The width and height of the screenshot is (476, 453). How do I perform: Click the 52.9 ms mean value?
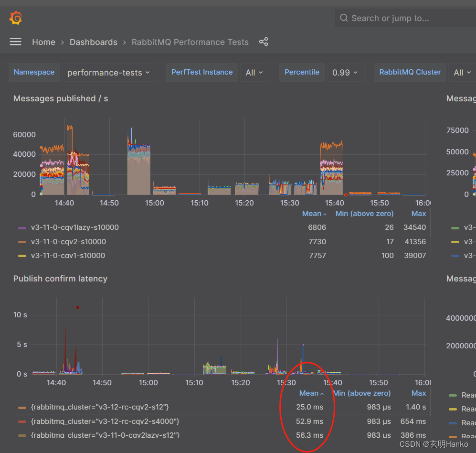(310, 421)
